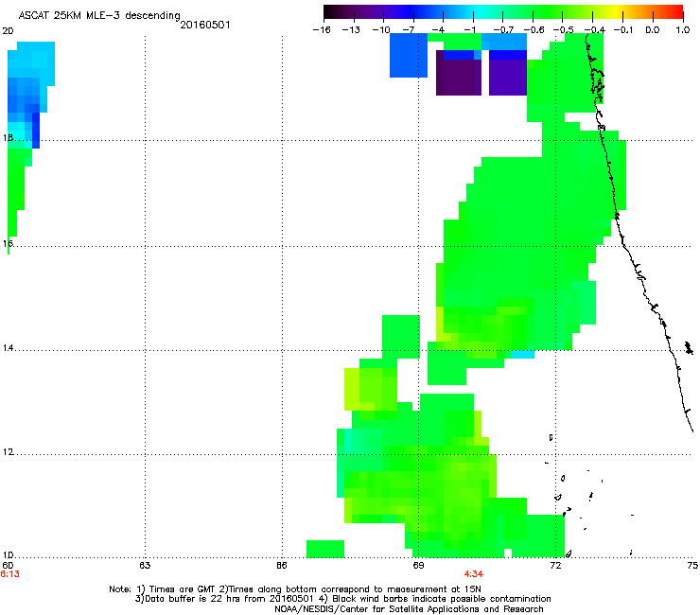
Task: Click the '-0.6' color bar label
Action: [x=534, y=30]
